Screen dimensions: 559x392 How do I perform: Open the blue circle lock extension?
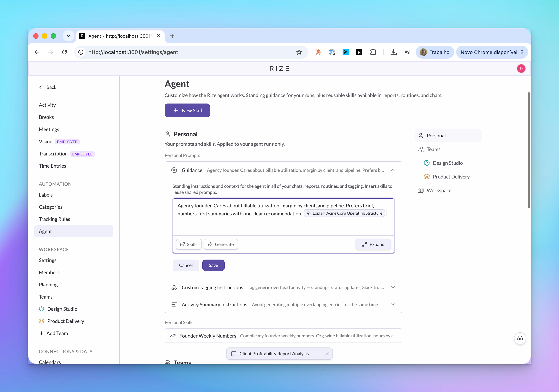(x=332, y=52)
